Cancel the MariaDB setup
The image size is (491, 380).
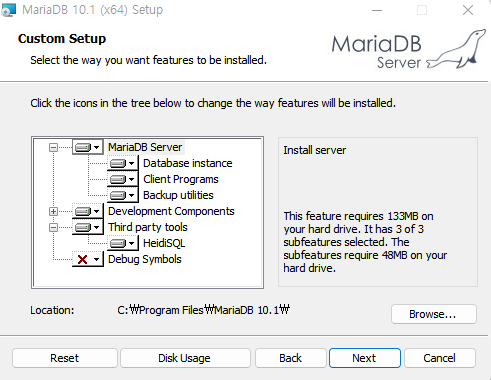(x=440, y=358)
